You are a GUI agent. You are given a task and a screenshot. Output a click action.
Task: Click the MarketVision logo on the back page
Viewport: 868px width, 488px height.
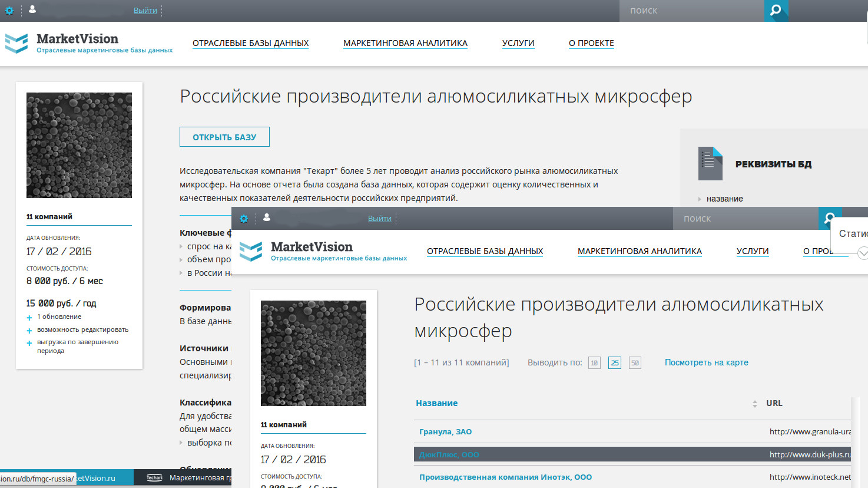tap(89, 43)
